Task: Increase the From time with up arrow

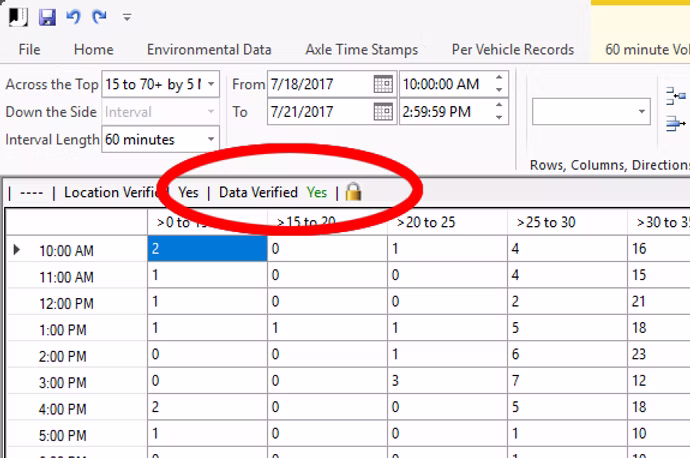Action: (499, 77)
